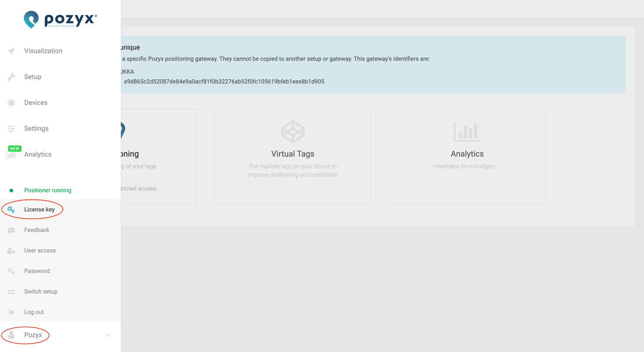Click the License key icon

coord(11,210)
